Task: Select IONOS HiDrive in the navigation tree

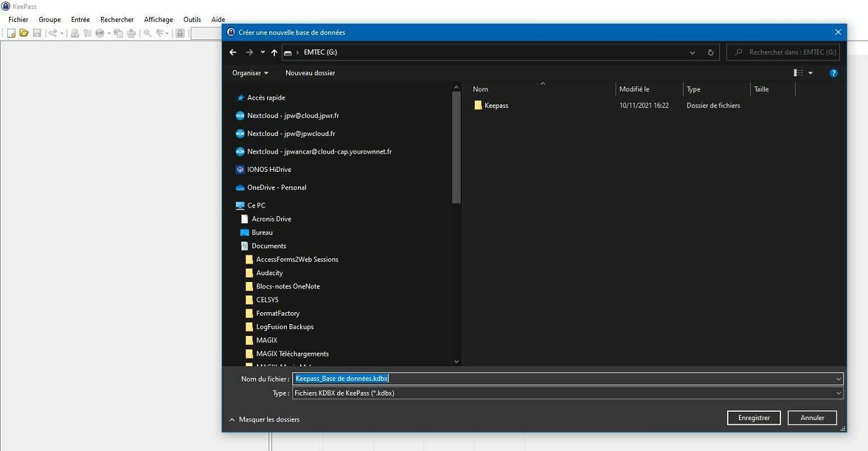Action: (x=269, y=170)
